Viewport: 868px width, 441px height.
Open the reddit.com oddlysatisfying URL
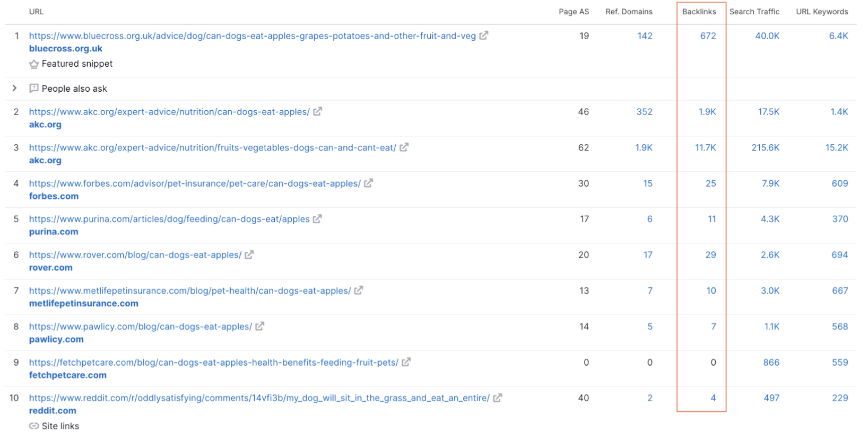(259, 398)
